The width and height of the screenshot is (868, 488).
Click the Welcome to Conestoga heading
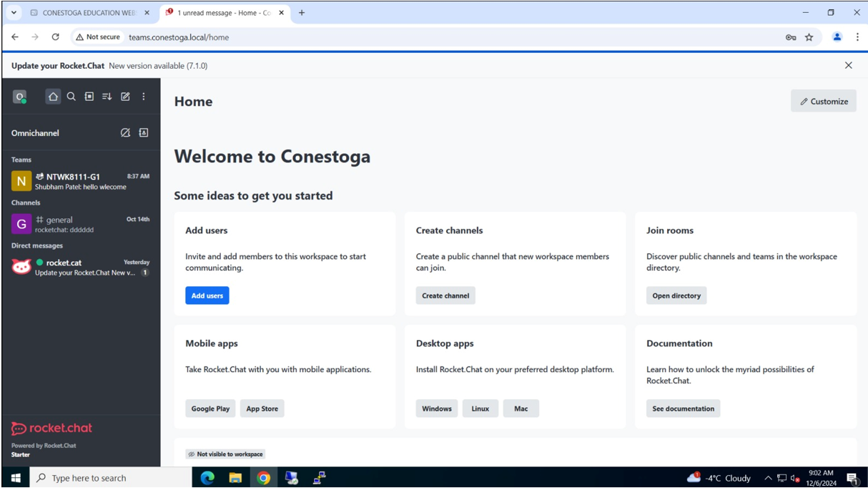click(272, 156)
